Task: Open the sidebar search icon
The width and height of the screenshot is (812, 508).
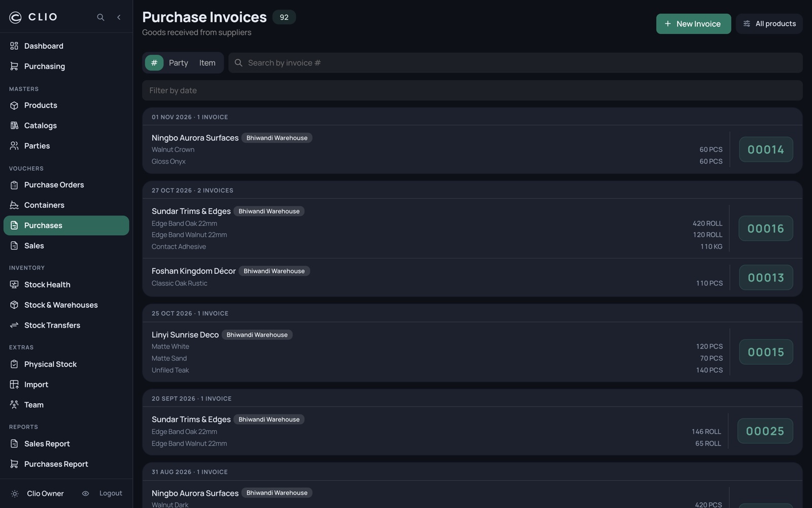Action: pos(100,17)
